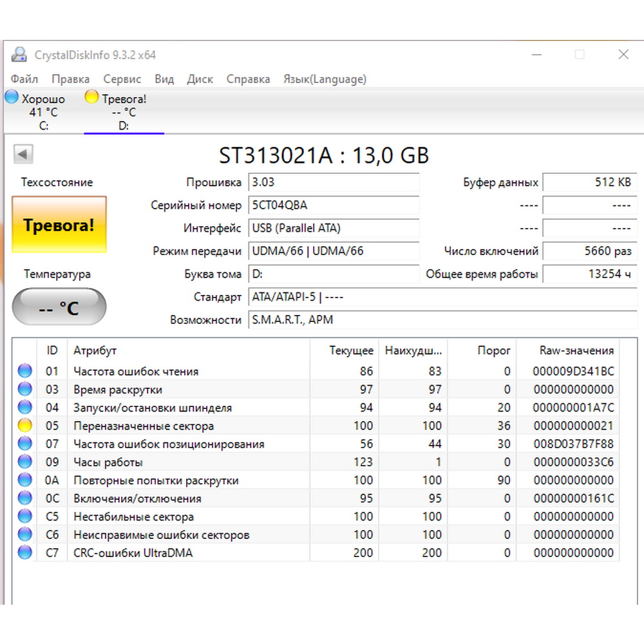Click the blue status orb for drive C:
644x644 pixels.
[12, 97]
